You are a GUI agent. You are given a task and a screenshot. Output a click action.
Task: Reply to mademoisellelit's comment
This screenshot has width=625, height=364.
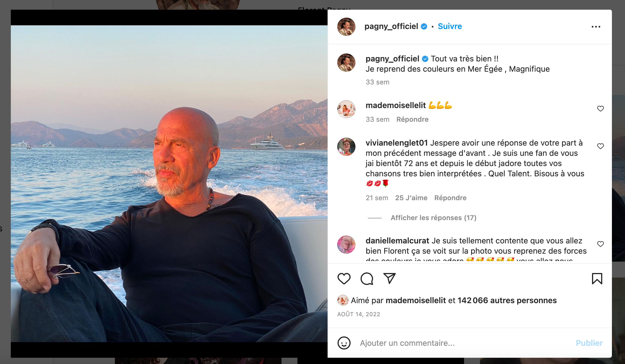tap(412, 119)
